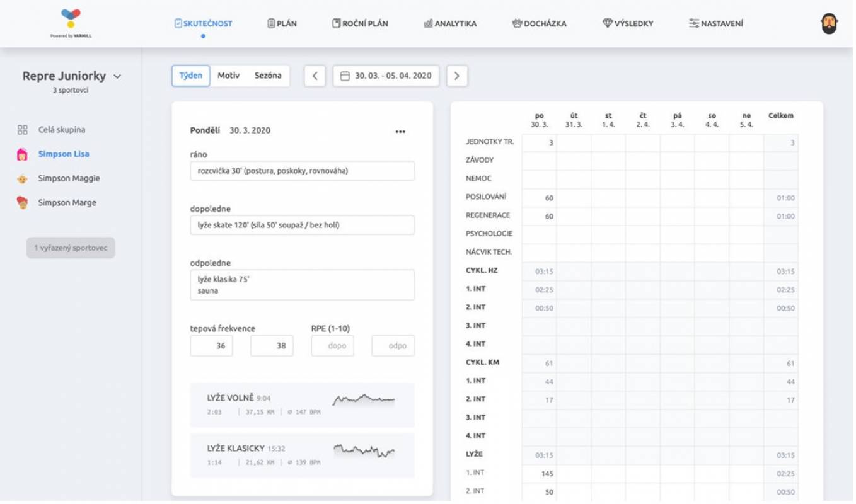The height and width of the screenshot is (504, 856).
Task: Open the user profile avatar
Action: point(829,24)
